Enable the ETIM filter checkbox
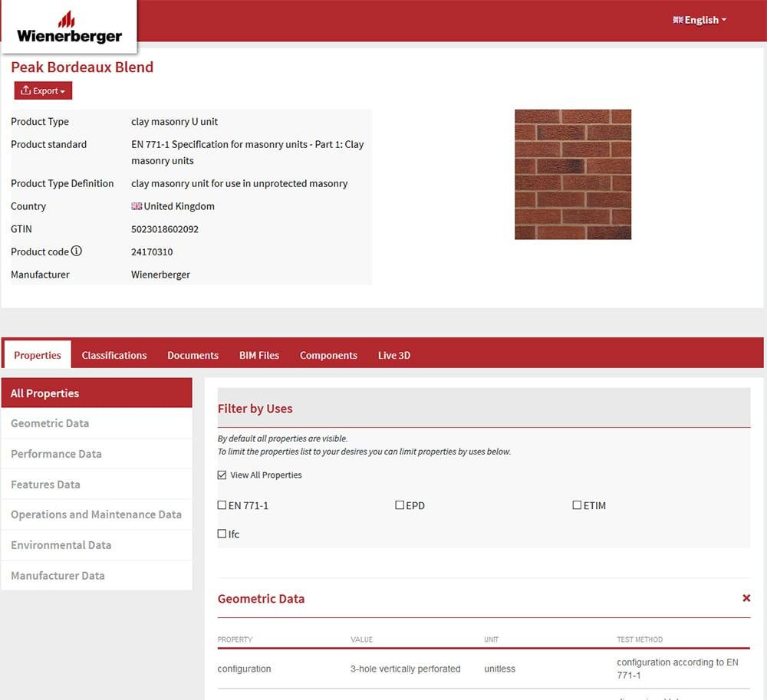 (x=578, y=505)
